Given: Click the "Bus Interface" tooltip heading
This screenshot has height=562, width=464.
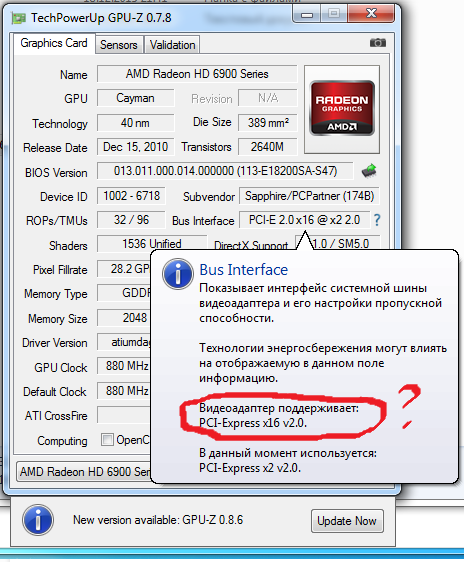Looking at the screenshot, I should pos(244,270).
